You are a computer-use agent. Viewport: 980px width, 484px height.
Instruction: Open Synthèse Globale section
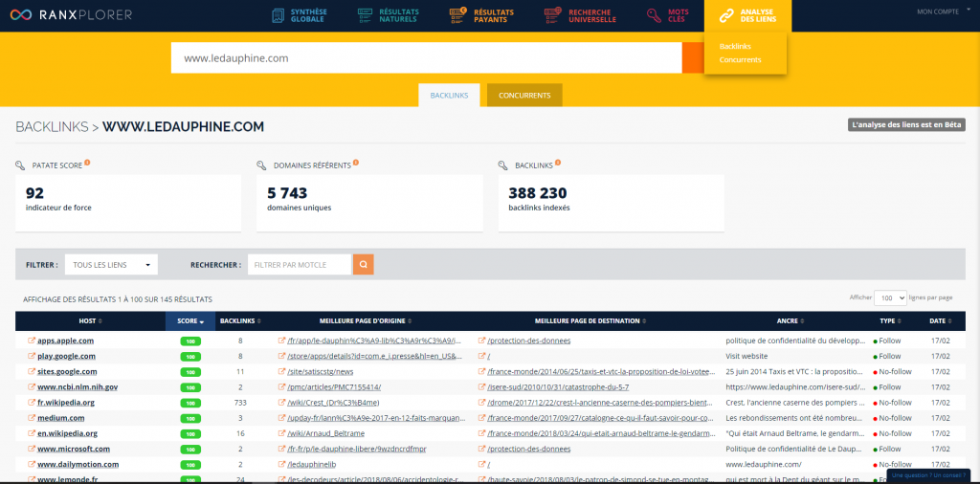pyautogui.click(x=300, y=15)
